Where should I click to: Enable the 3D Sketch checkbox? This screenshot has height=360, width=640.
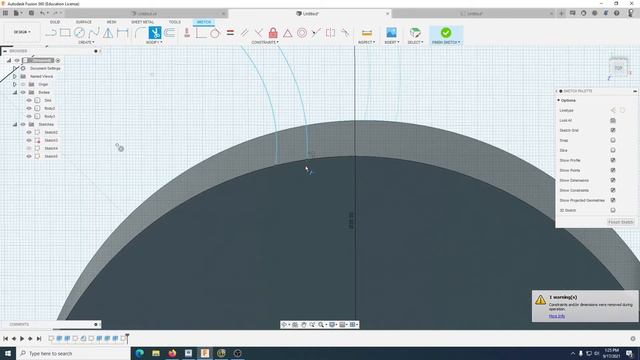point(613,210)
